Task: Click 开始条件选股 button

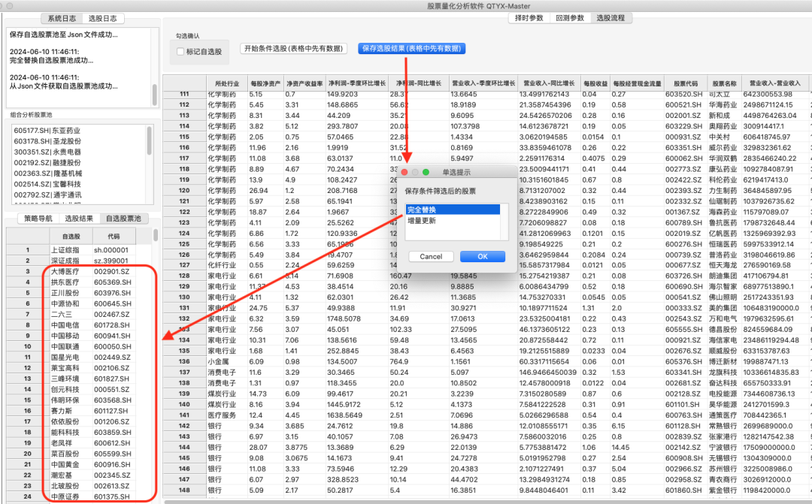Action: 294,49
